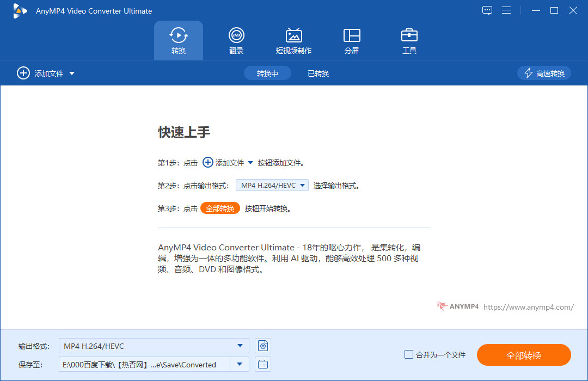Enable 合并为一个文件 checkbox
Viewport: 588px width, 381px height.
[409, 354]
